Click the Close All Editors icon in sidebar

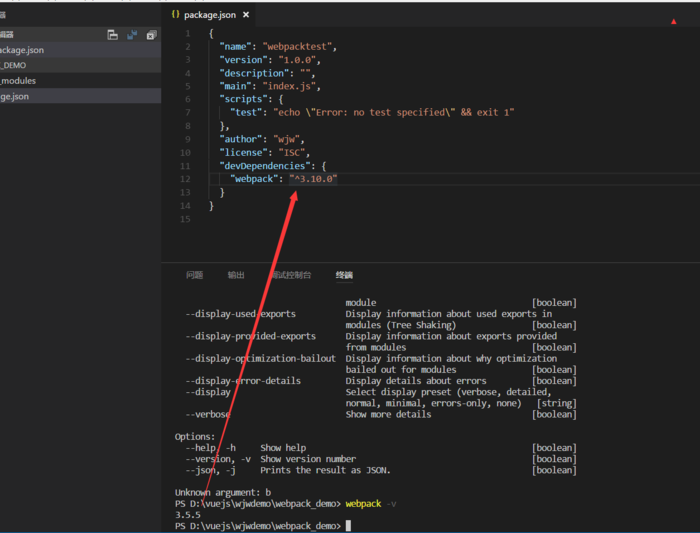151,35
